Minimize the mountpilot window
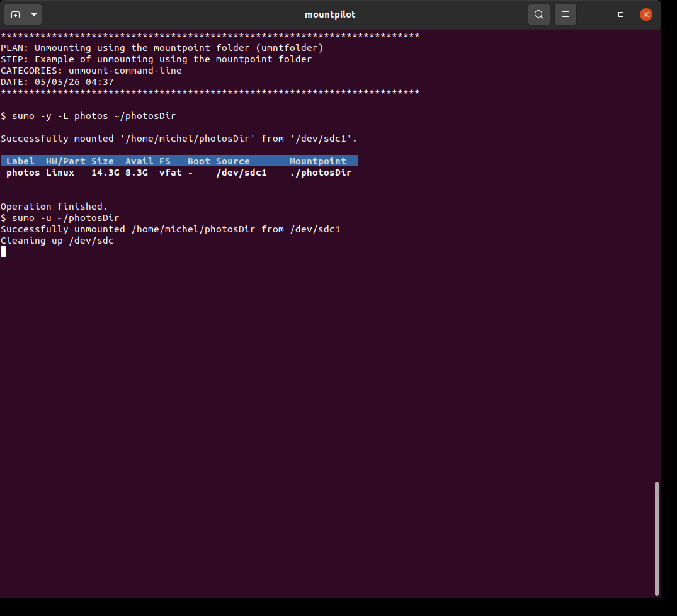 tap(596, 14)
